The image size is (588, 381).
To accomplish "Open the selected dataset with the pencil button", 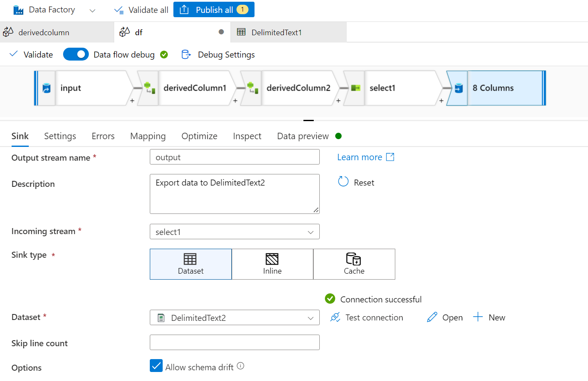I will click(445, 317).
